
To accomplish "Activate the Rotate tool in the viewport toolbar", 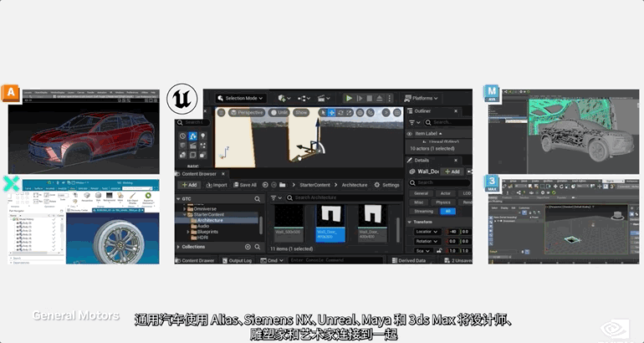I will (340, 113).
